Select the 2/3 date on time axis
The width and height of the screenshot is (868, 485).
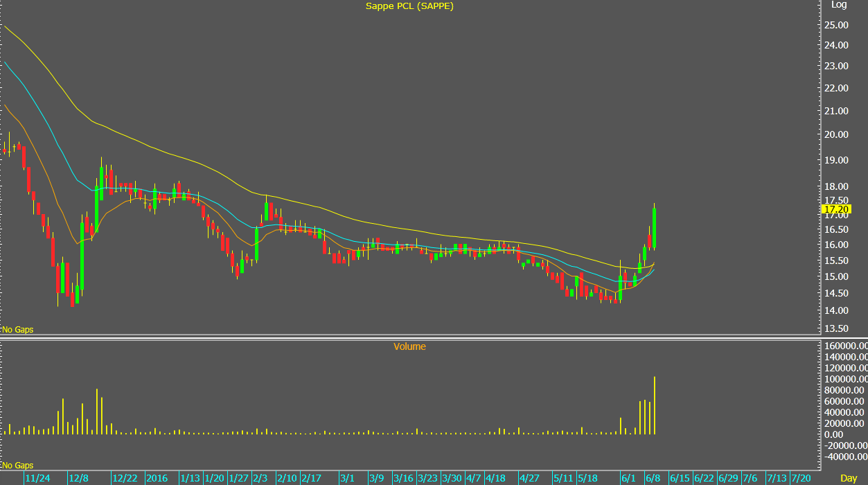(260, 479)
